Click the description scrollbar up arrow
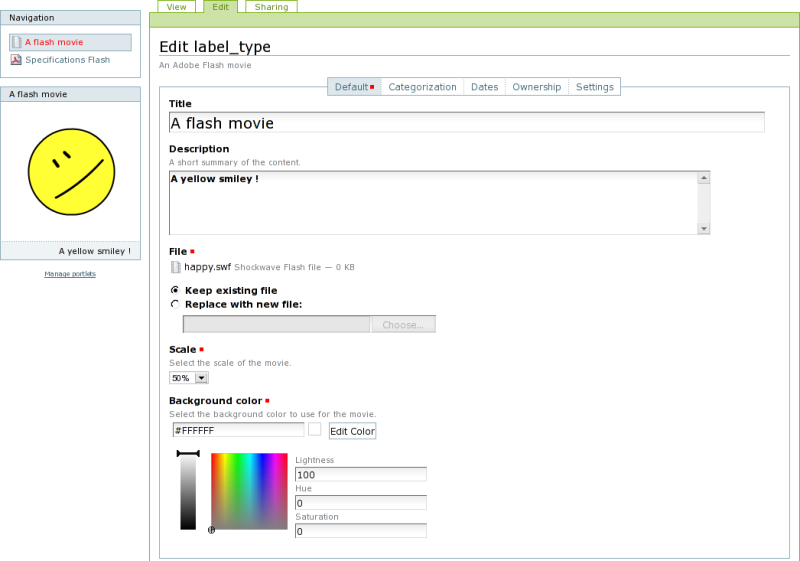 tap(704, 178)
